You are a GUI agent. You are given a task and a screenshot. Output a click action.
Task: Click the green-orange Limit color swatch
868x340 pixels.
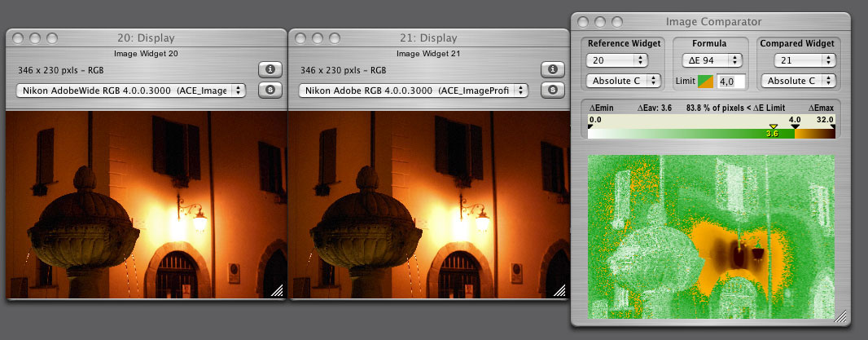click(705, 82)
